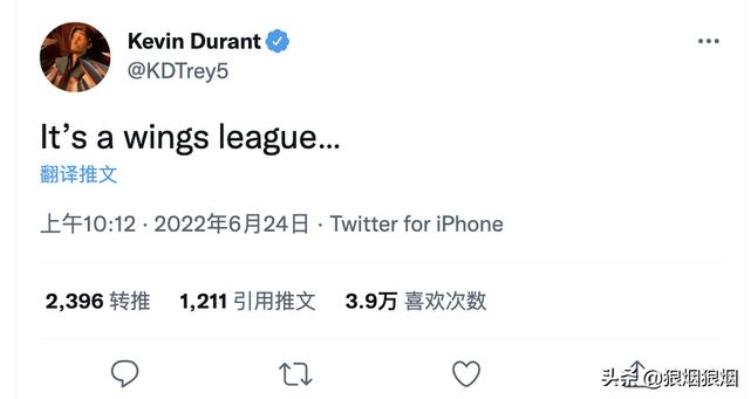Screen dimensions: 750x399
Task: Like the tweet with heart icon
Action: pos(466,374)
